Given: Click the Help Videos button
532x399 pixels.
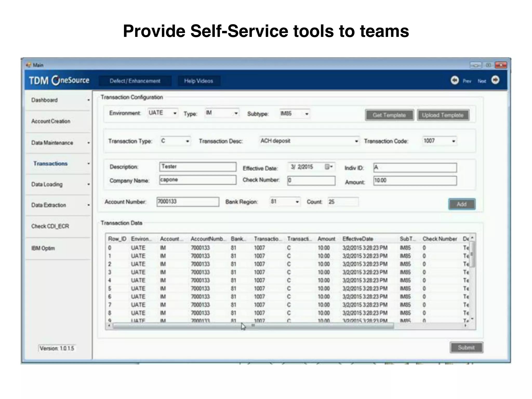Looking at the screenshot, I should (199, 81).
